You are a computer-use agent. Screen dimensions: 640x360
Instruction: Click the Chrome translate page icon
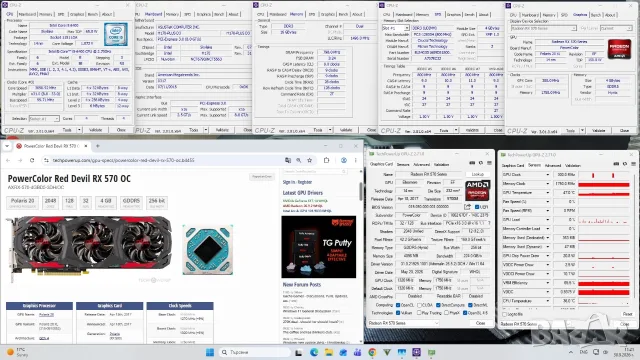click(288, 160)
